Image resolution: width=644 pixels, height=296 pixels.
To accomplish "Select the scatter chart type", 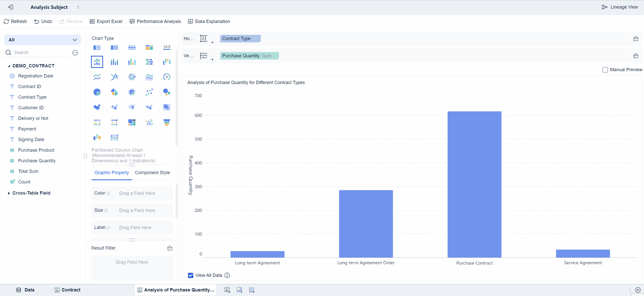I will [x=149, y=92].
